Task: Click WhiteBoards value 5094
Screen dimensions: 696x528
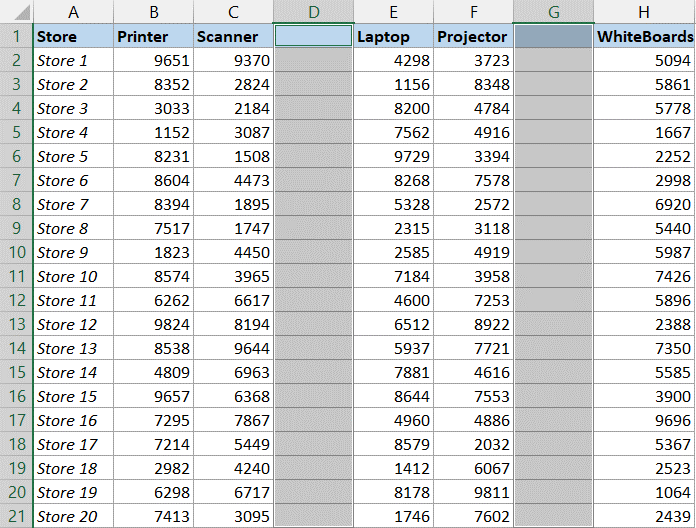Action: click(645, 60)
